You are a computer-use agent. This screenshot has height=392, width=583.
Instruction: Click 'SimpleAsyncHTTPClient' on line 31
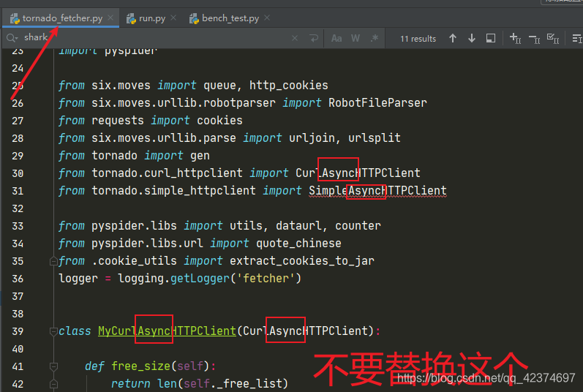pos(377,191)
